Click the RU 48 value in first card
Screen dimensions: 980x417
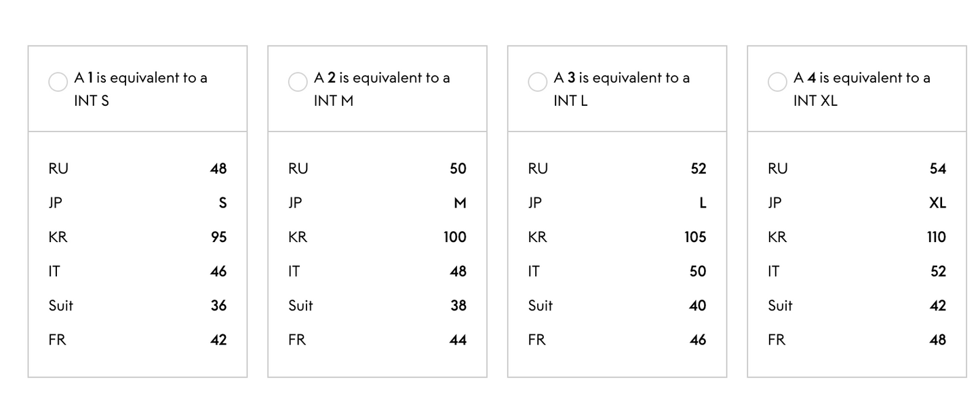point(218,169)
